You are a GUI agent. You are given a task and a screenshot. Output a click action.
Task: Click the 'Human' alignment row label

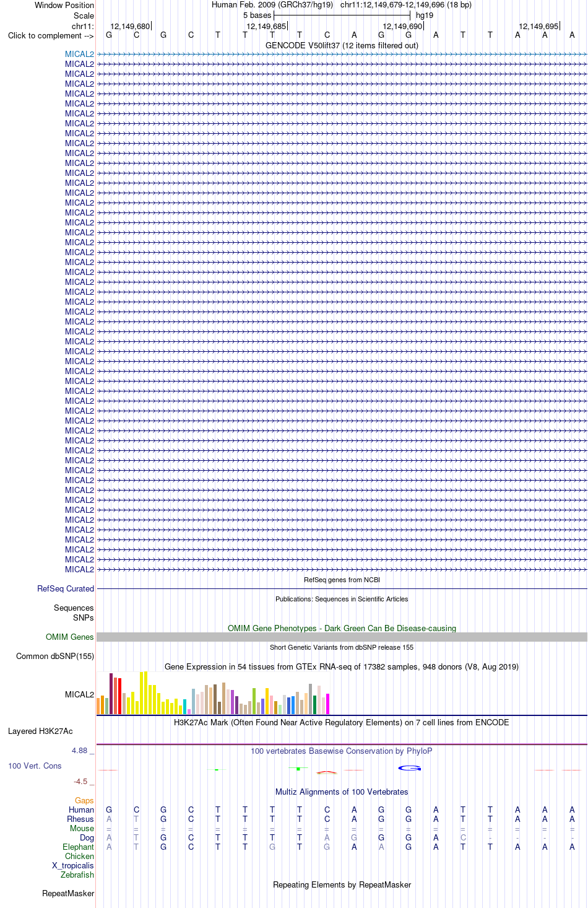pos(82,810)
